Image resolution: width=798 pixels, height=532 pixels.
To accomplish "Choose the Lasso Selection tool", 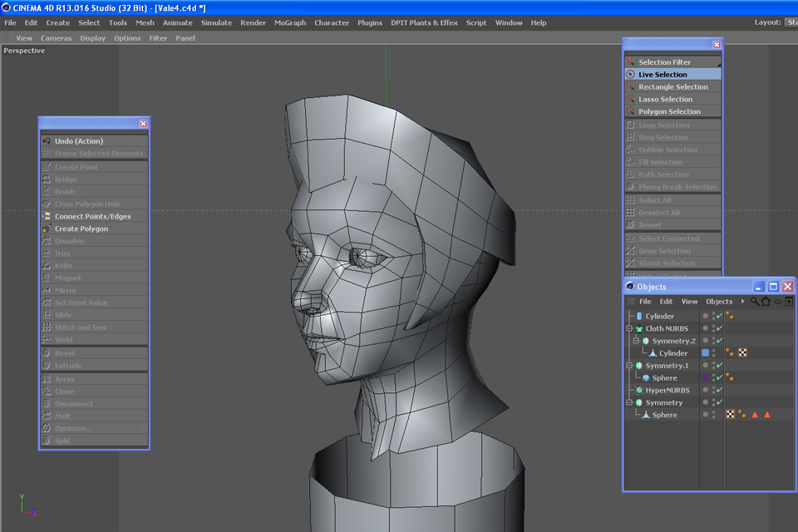I will pyautogui.click(x=665, y=100).
